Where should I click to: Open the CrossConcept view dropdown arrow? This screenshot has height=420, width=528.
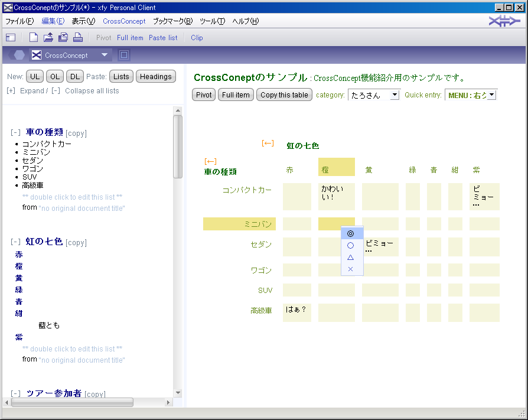click(105, 55)
